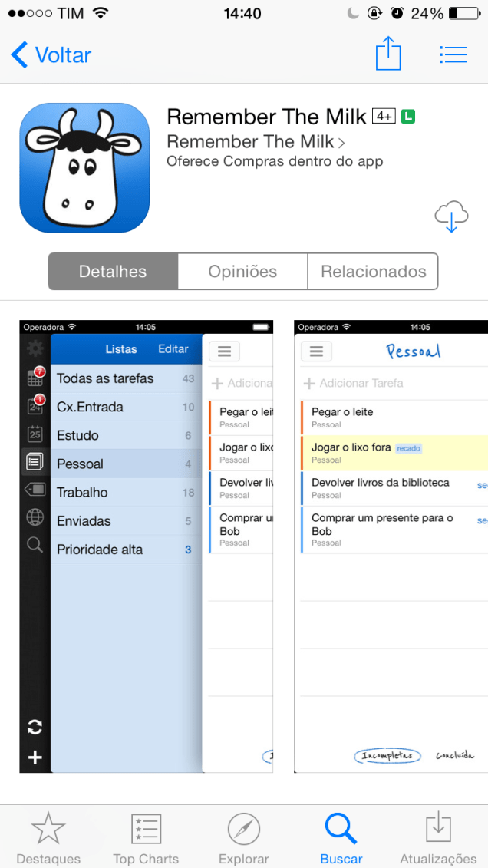Image resolution: width=488 pixels, height=868 pixels.
Task: Click the 4+ age rating badge
Action: tap(384, 116)
